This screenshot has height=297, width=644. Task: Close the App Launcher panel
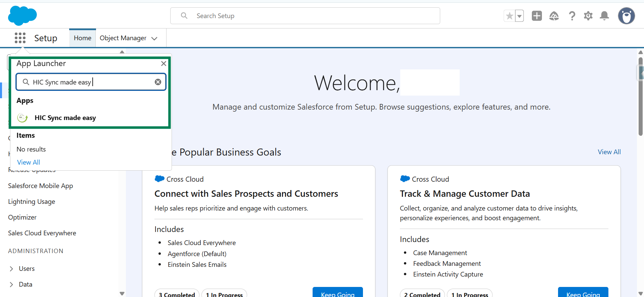pyautogui.click(x=164, y=63)
